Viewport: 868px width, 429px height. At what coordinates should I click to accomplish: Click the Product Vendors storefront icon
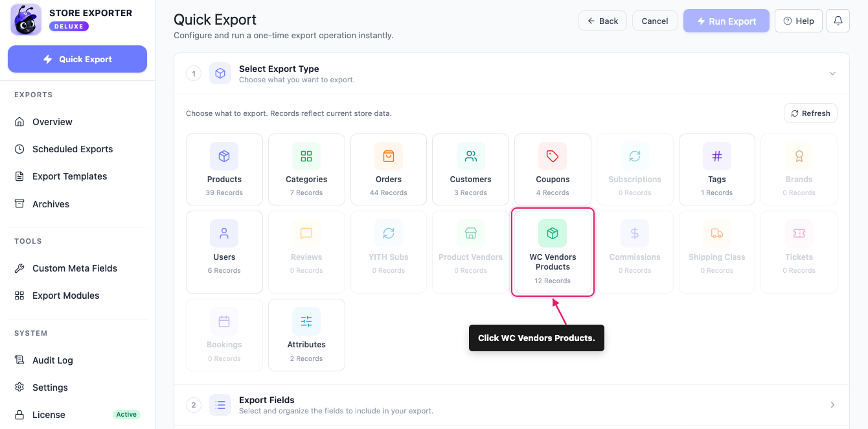[x=471, y=233]
